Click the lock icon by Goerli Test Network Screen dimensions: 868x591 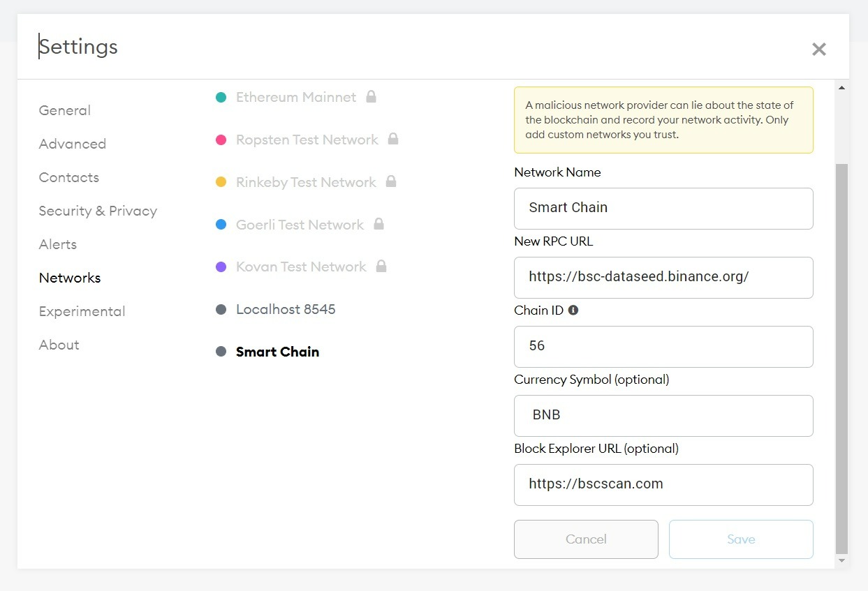(x=378, y=224)
